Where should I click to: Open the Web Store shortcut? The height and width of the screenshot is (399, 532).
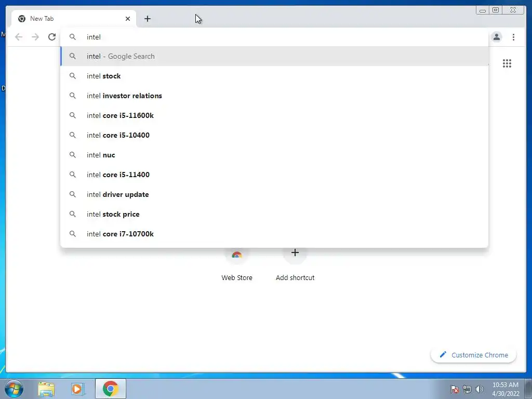click(237, 265)
